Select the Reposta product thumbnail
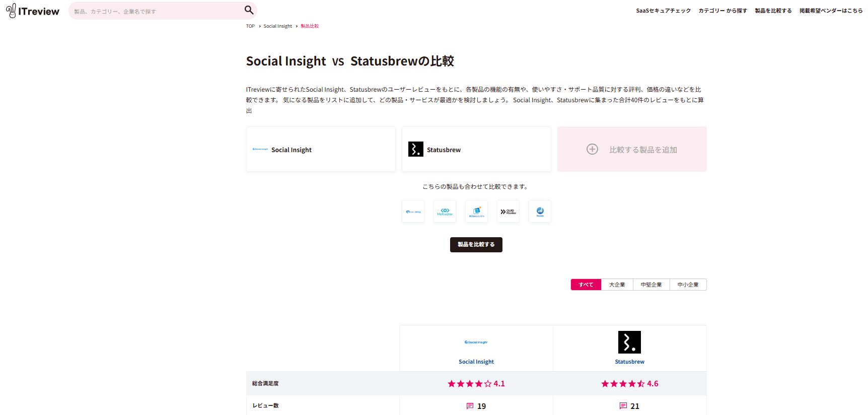This screenshot has width=868, height=415. [x=540, y=212]
